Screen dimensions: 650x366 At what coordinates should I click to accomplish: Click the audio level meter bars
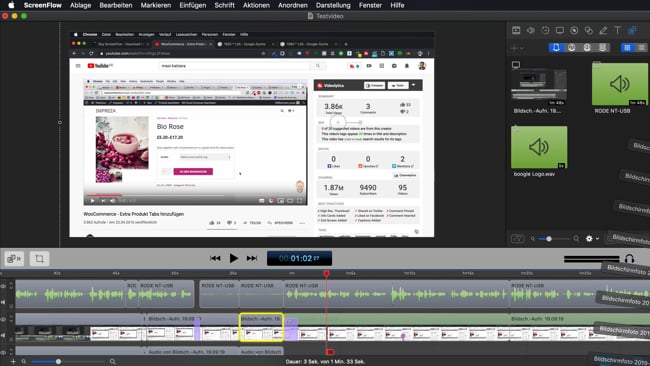click(x=592, y=259)
